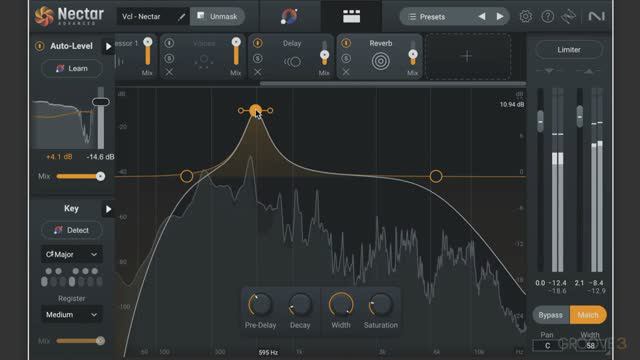This screenshot has height=360, width=640.
Task: Click the input threshold down-arrow marker
Action: pyautogui.click(x=549, y=71)
